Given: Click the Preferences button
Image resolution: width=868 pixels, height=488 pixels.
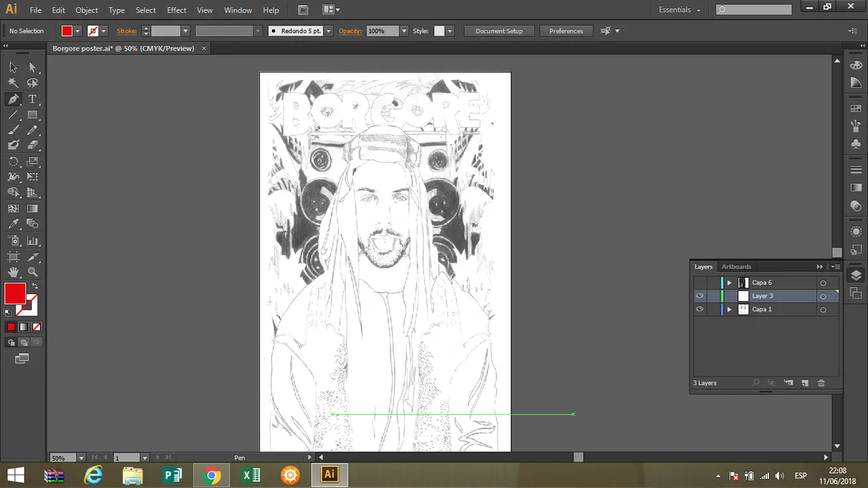Looking at the screenshot, I should click(566, 31).
